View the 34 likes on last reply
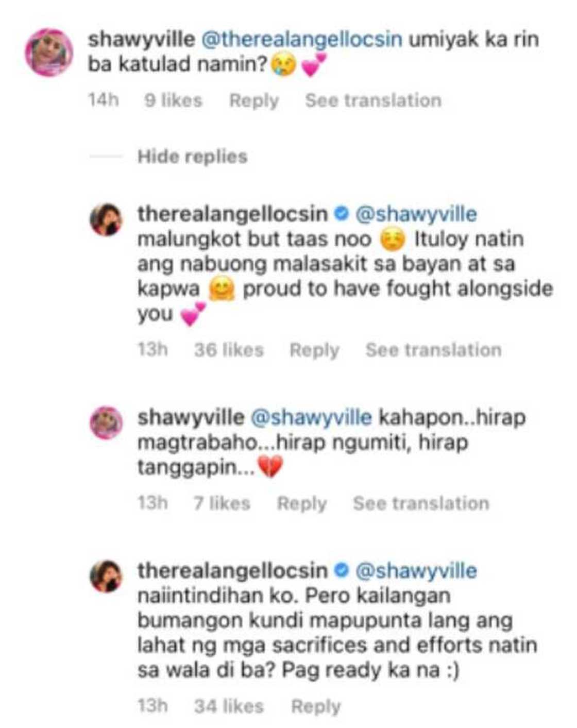 point(229,706)
